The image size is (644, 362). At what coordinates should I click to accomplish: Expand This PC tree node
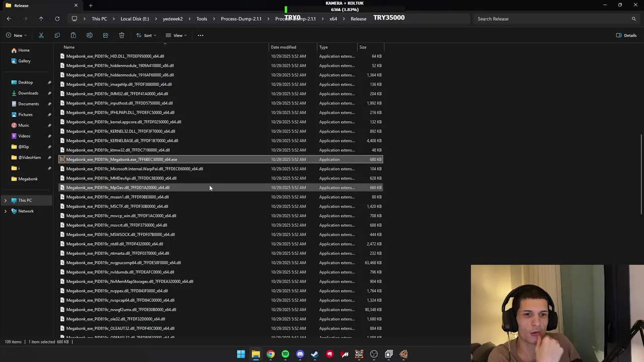[x=6, y=201]
